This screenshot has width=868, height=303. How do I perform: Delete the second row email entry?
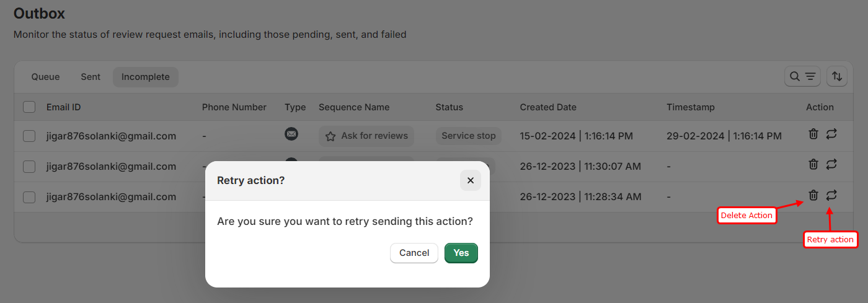click(x=813, y=164)
